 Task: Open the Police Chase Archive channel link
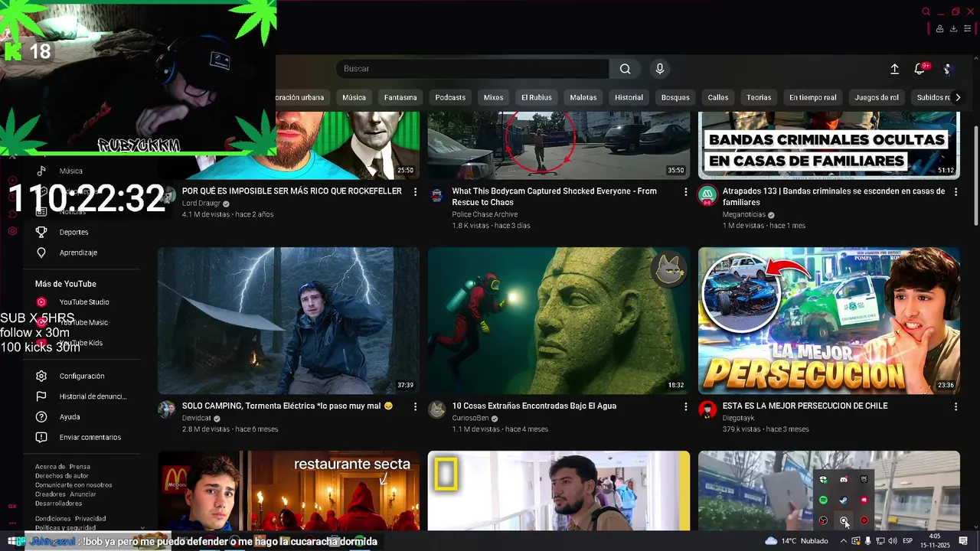click(x=485, y=214)
